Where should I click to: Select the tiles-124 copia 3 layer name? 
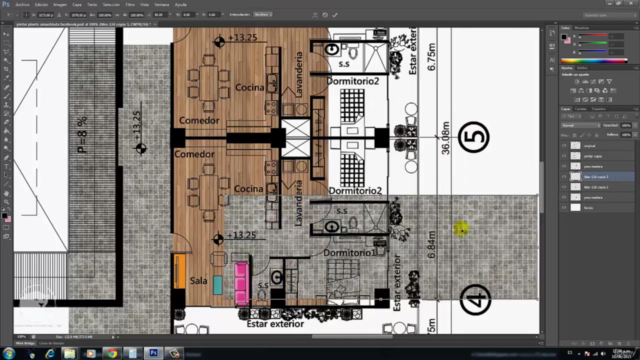click(x=596, y=177)
